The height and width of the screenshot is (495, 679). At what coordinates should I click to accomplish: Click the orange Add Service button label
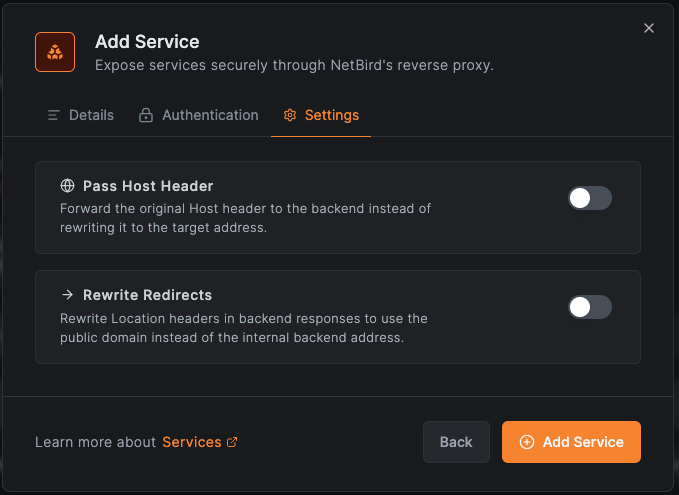coord(583,442)
